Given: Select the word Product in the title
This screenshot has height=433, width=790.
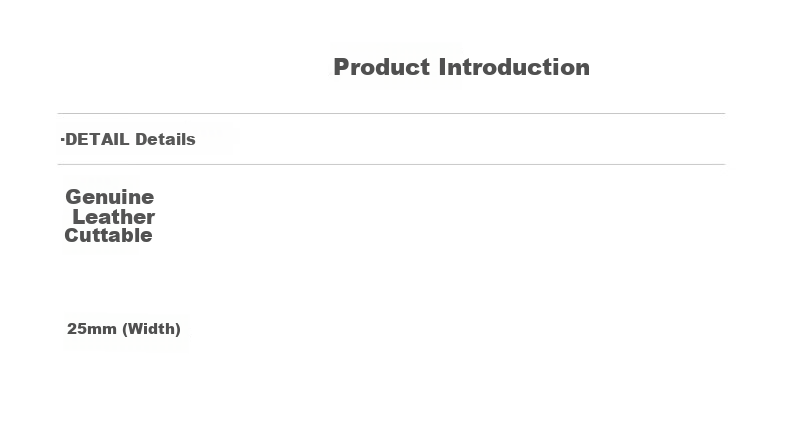Looking at the screenshot, I should pyautogui.click(x=381, y=67).
